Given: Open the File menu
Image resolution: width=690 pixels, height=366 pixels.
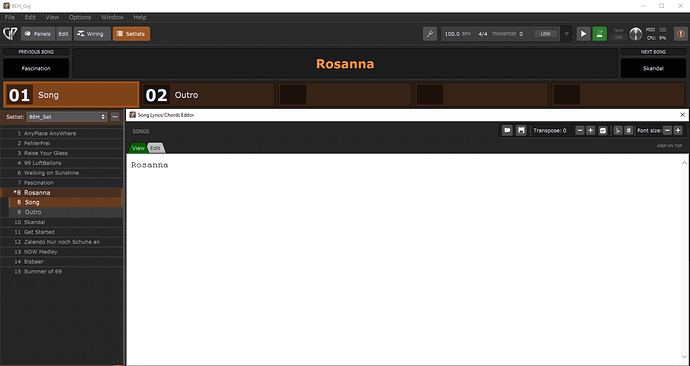Looking at the screenshot, I should pos(10,17).
